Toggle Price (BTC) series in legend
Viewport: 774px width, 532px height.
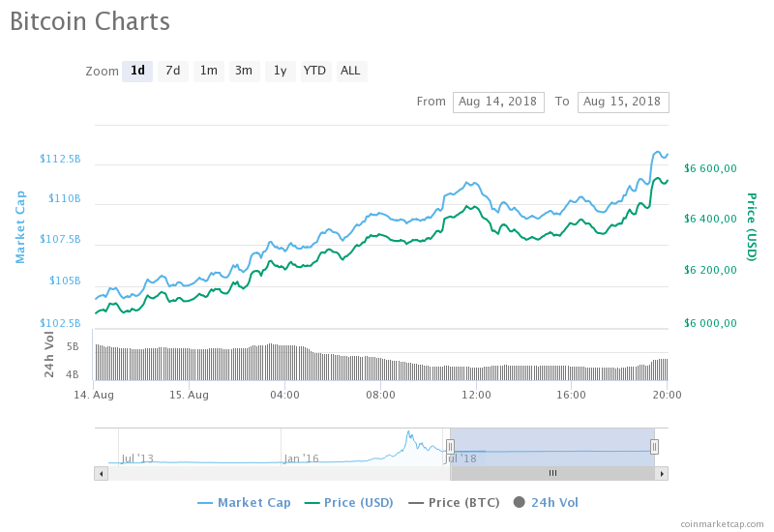pos(454,502)
